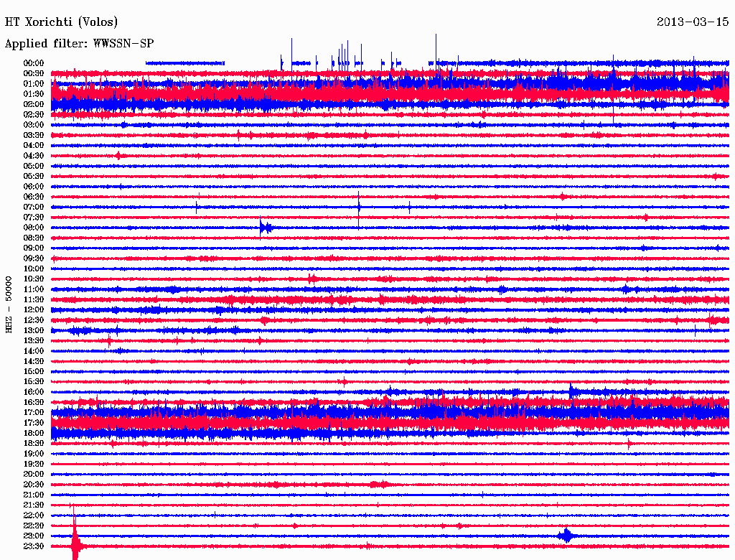
Task: Select the 18:30 time label
Action: (34, 443)
